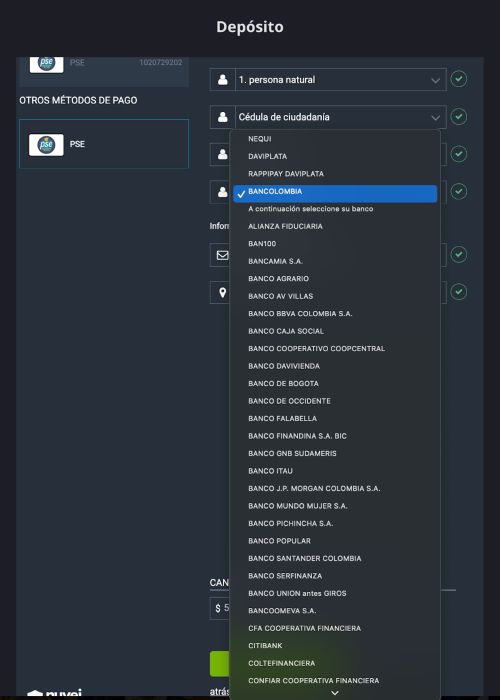Image resolution: width=500 pixels, height=700 pixels.
Task: Click the green checkmark beside the address field
Action: click(x=458, y=292)
